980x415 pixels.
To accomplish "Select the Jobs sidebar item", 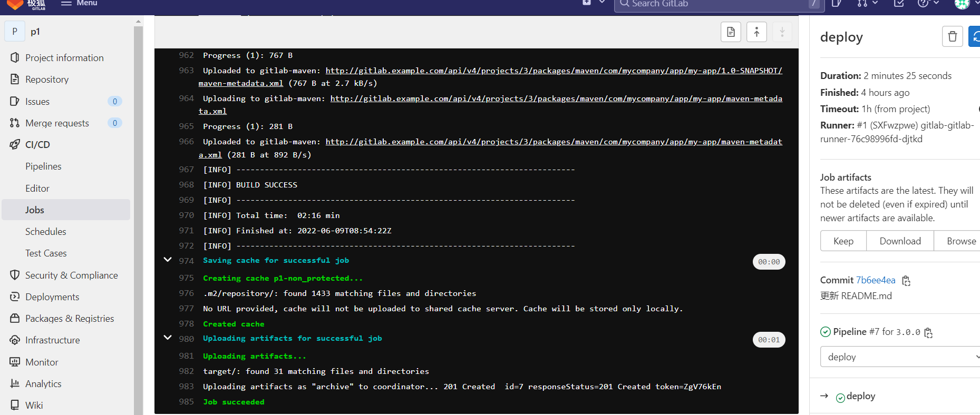I will tap(66, 210).
